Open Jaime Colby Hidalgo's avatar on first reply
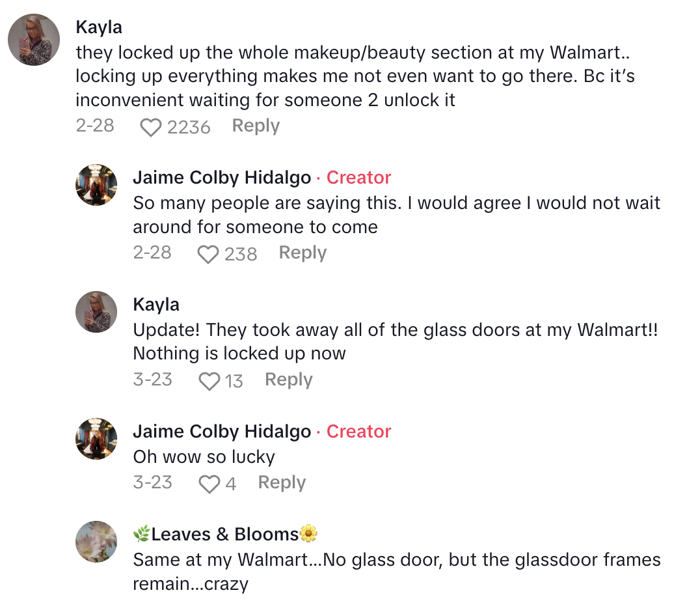The width and height of the screenshot is (700, 599). click(96, 185)
